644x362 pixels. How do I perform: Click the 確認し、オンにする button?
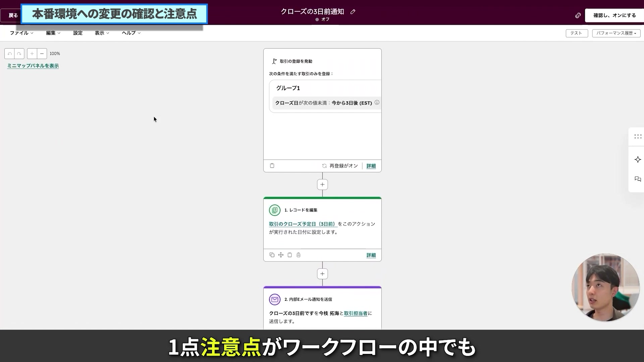pyautogui.click(x=614, y=15)
